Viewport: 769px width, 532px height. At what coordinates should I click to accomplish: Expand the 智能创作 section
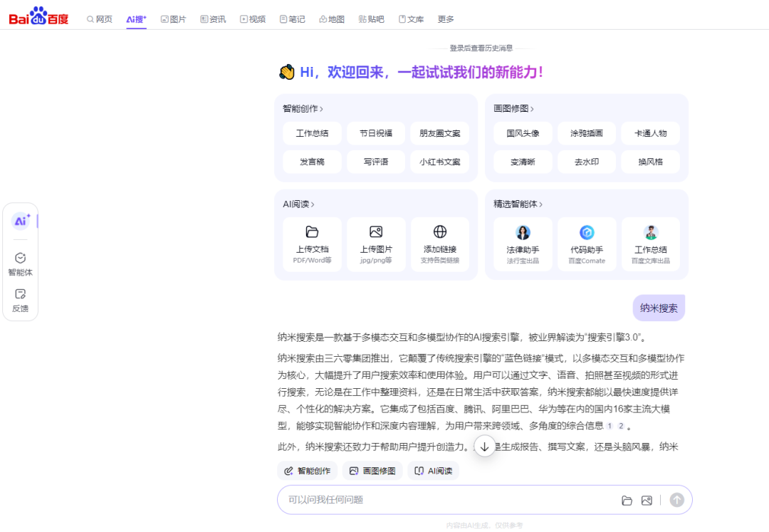303,108
